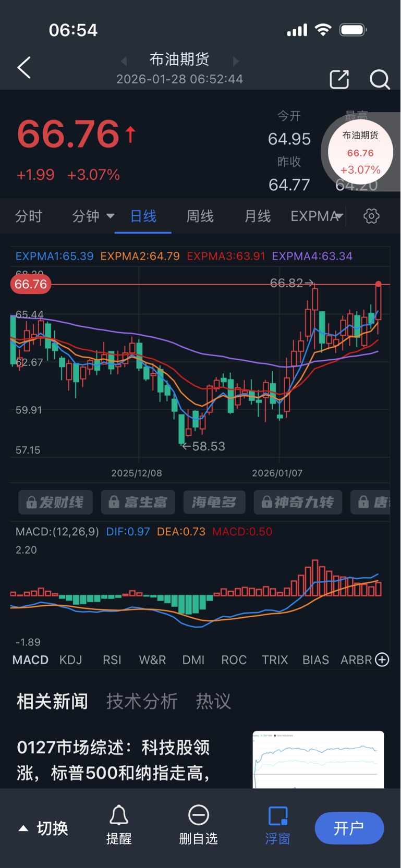Tap the DIF:0.97 value

(x=128, y=532)
